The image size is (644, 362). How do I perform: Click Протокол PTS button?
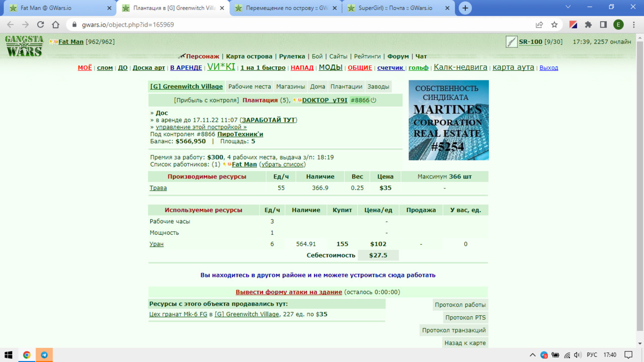coord(465,318)
